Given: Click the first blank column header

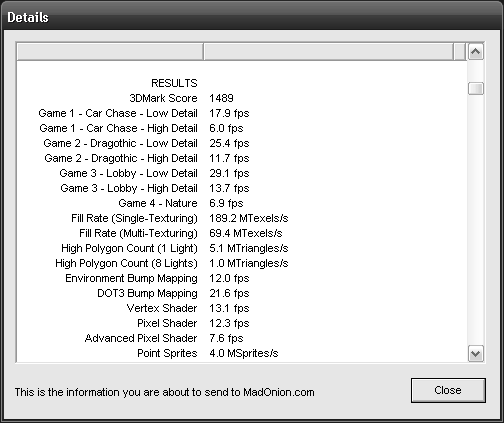Looking at the screenshot, I should [110, 52].
